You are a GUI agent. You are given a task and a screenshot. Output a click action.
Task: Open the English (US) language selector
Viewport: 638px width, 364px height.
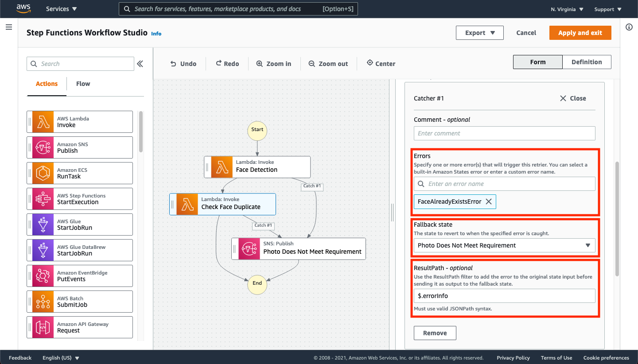pyautogui.click(x=61, y=358)
